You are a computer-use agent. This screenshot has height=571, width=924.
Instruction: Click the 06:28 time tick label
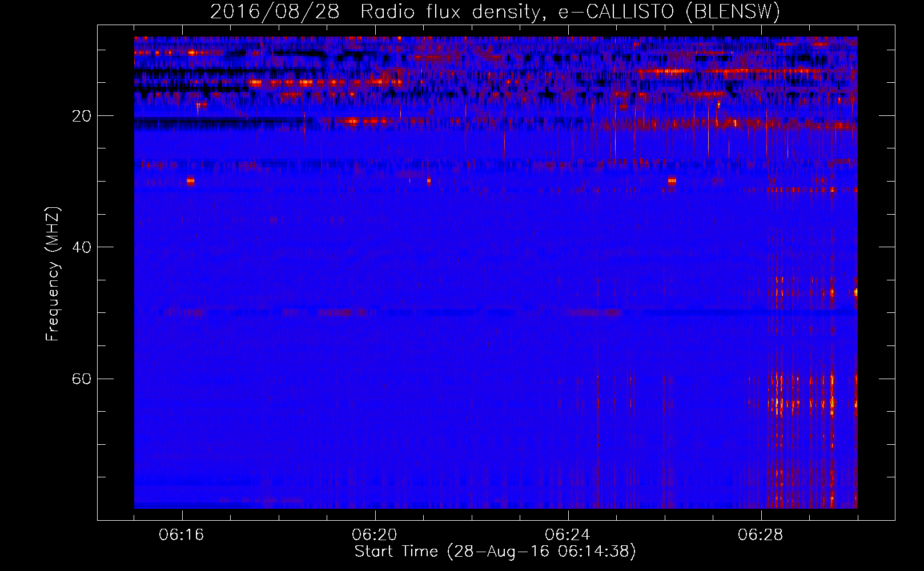(x=761, y=535)
